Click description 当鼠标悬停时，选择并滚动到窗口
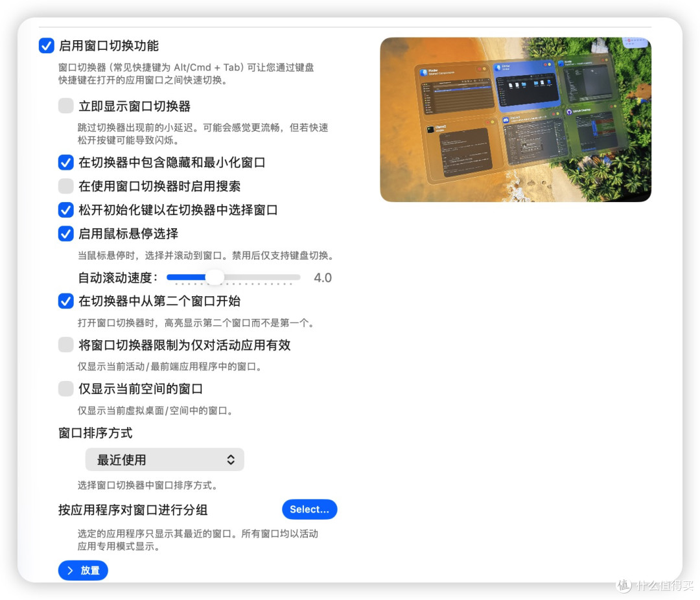Viewport: 700px width, 600px height. (x=206, y=256)
